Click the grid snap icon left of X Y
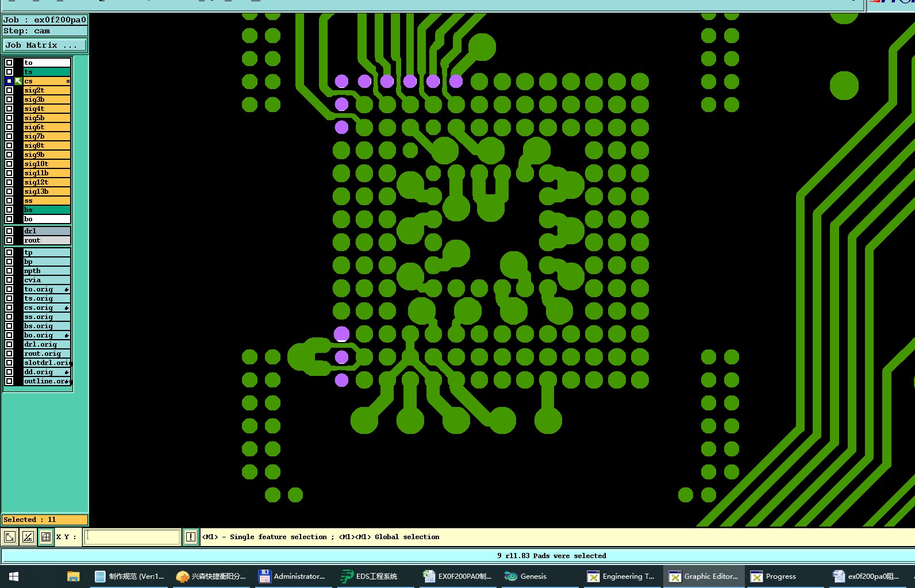Screen dimensions: 915x588 coord(46,537)
